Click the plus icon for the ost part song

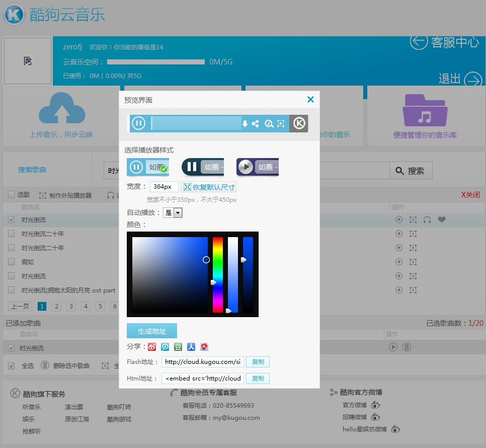(x=399, y=290)
